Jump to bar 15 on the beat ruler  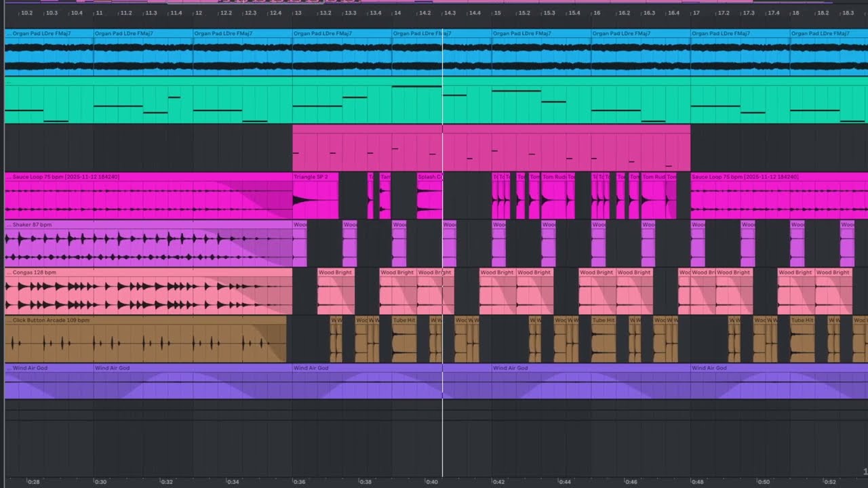(497, 13)
